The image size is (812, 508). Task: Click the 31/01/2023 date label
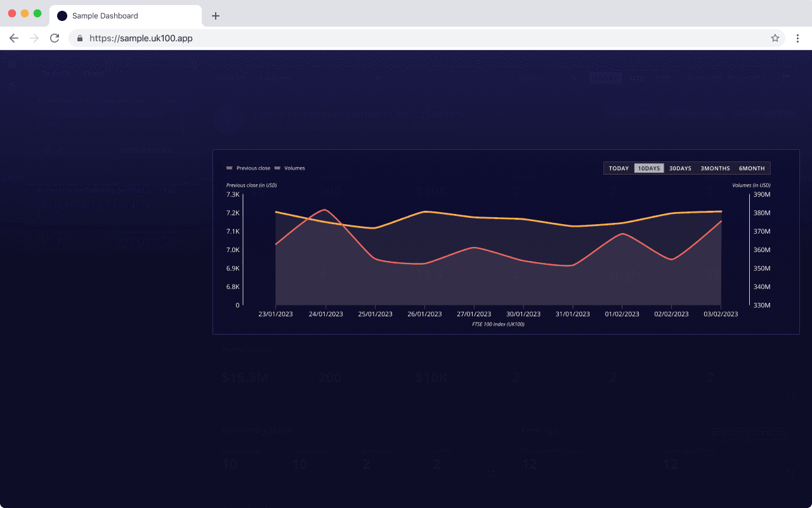(573, 314)
